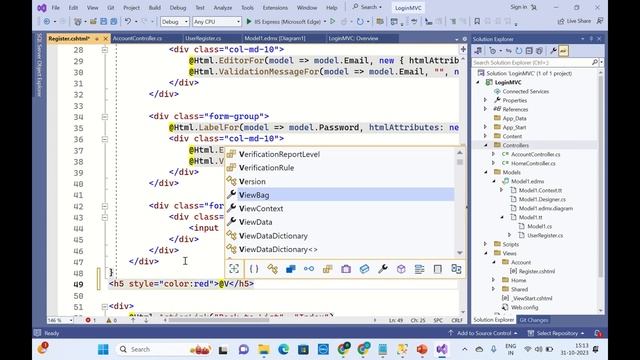This screenshot has height=360, width=640.
Task: Toggle the purple briefcase filter in IntelliSense
Action: point(346,269)
